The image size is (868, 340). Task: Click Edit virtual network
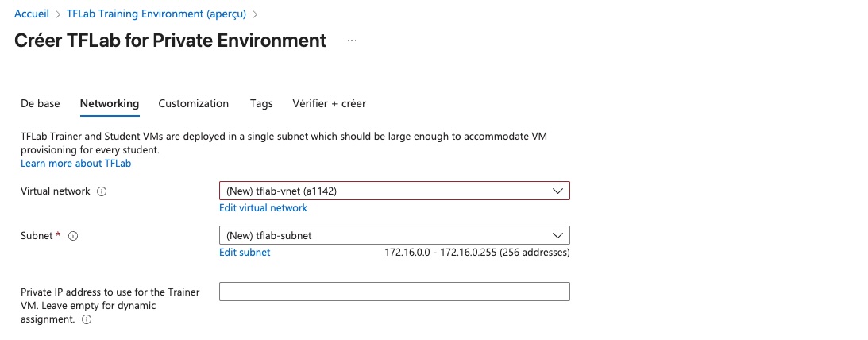(263, 208)
